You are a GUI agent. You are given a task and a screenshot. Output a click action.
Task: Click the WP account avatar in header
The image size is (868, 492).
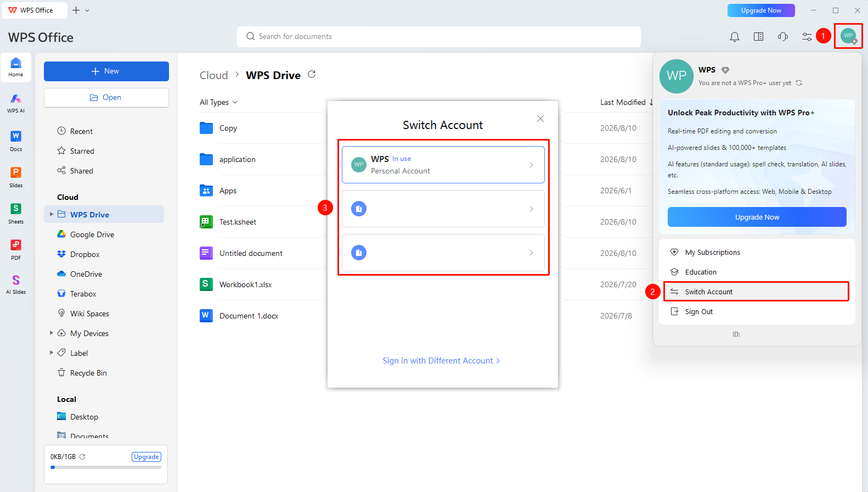pyautogui.click(x=848, y=36)
